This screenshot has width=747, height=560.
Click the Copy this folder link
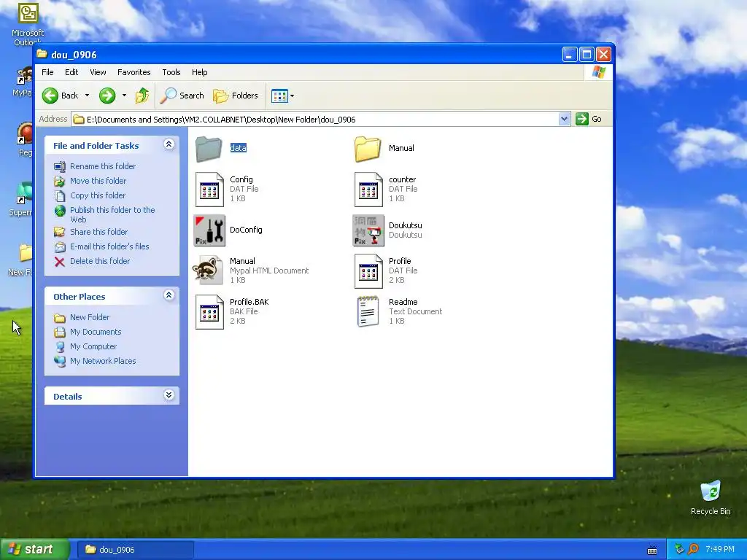pos(98,195)
